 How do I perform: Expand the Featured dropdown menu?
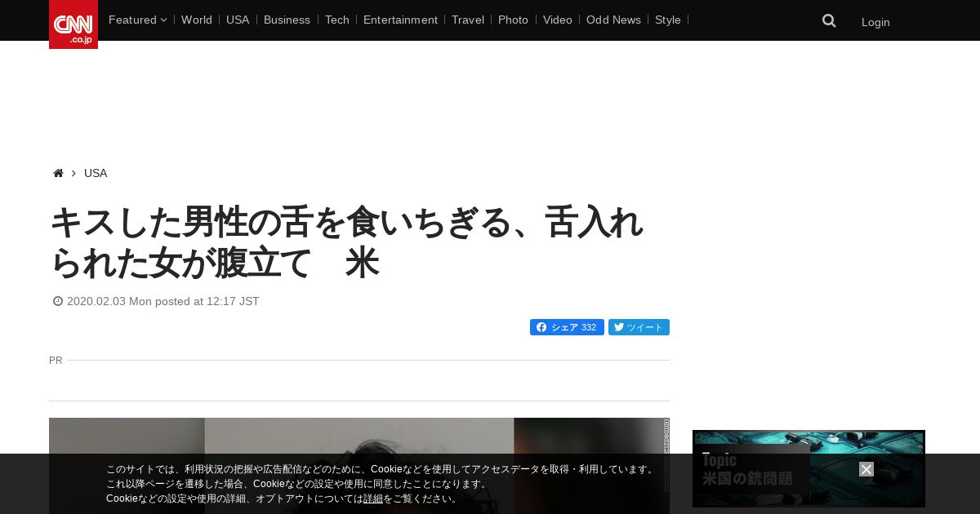[x=137, y=20]
